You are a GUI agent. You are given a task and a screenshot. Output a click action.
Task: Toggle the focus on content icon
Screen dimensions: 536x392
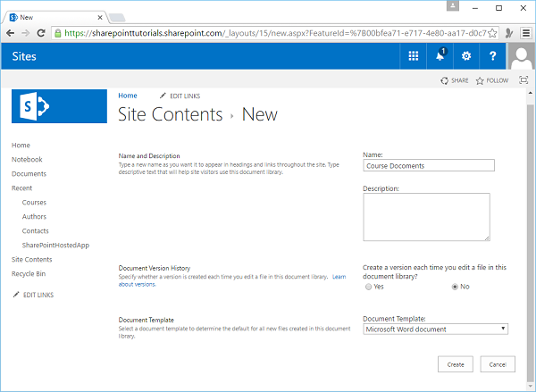pyautogui.click(x=523, y=80)
